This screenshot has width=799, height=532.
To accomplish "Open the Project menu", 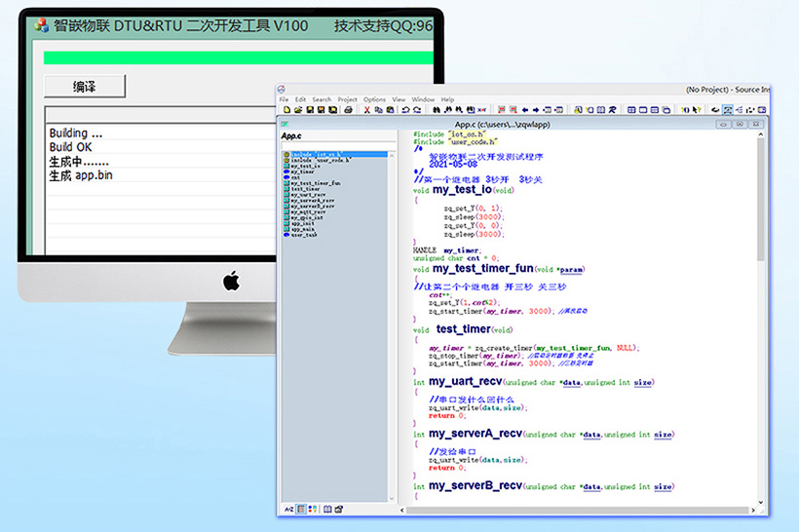I will [347, 99].
